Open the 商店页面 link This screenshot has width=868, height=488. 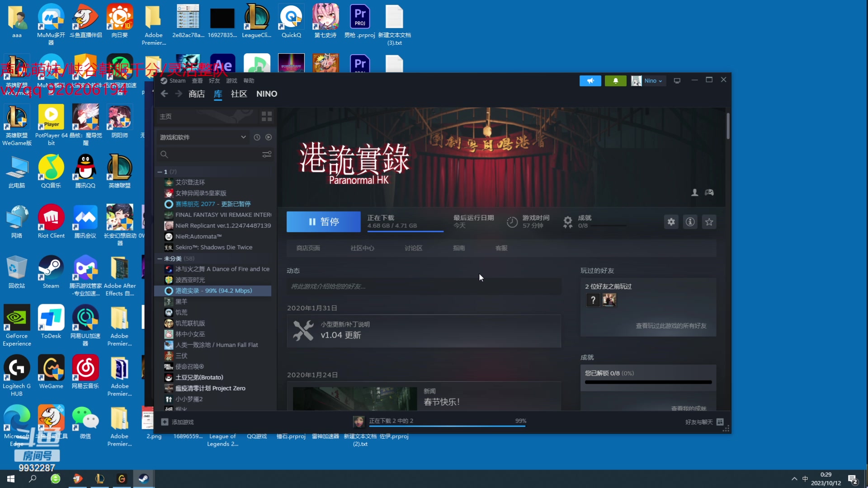[308, 248]
